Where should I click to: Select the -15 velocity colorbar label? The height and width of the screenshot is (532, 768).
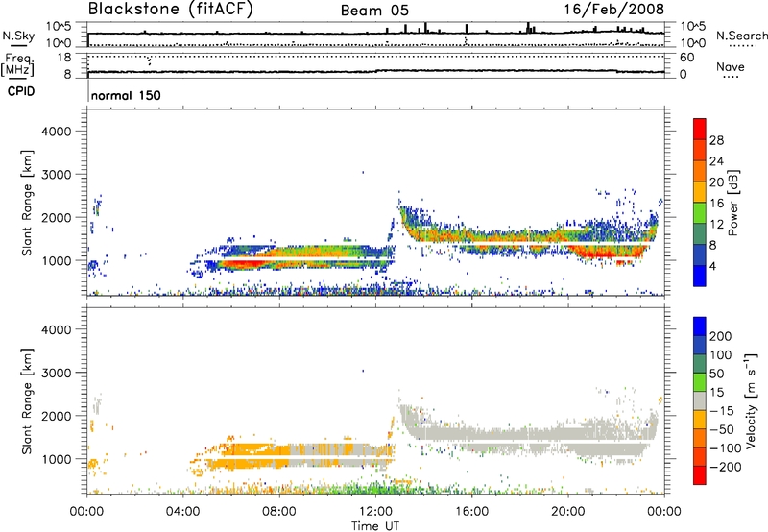pos(722,411)
